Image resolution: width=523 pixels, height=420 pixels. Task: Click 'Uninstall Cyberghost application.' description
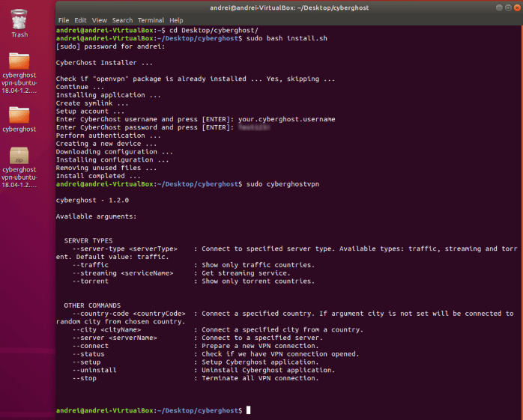[268, 370]
